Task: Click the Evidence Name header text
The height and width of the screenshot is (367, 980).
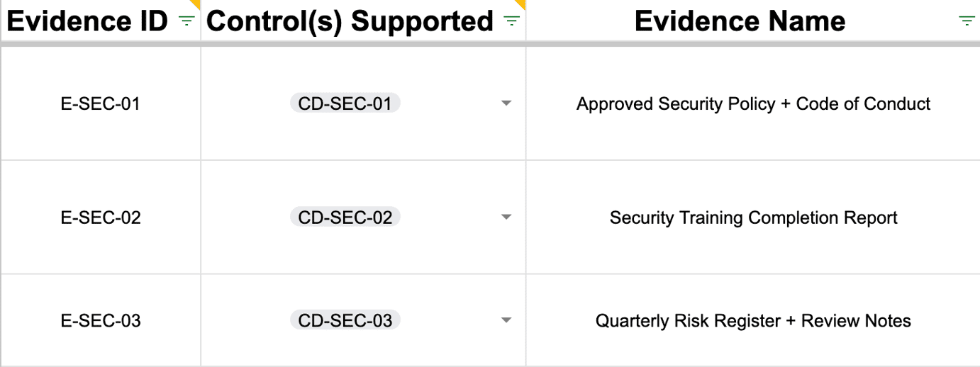Action: pyautogui.click(x=740, y=21)
